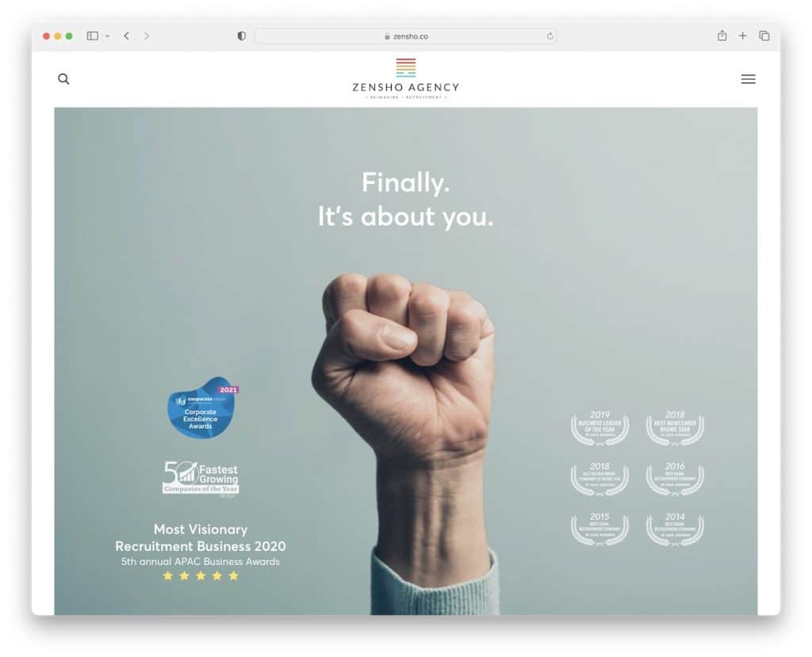Click the 50 Fastest Growing Companies badge
This screenshot has height=657, width=812.
pos(201,479)
